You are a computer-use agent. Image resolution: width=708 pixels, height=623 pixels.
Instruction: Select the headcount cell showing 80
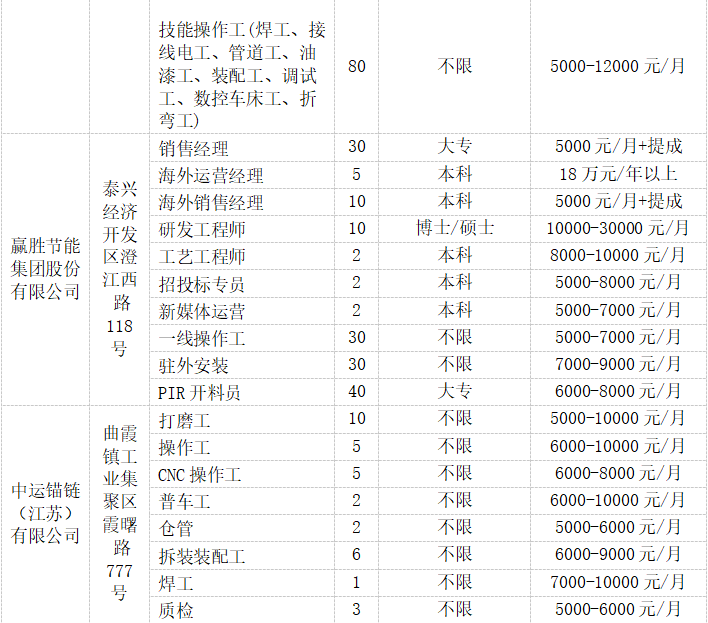tap(356, 66)
